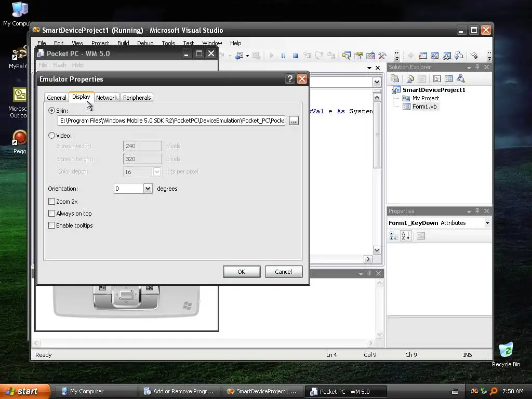The image size is (532, 399).
Task: Switch to the General tab
Action: tap(56, 97)
